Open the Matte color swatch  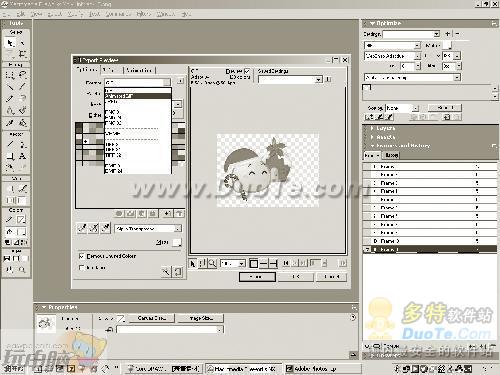(x=177, y=242)
